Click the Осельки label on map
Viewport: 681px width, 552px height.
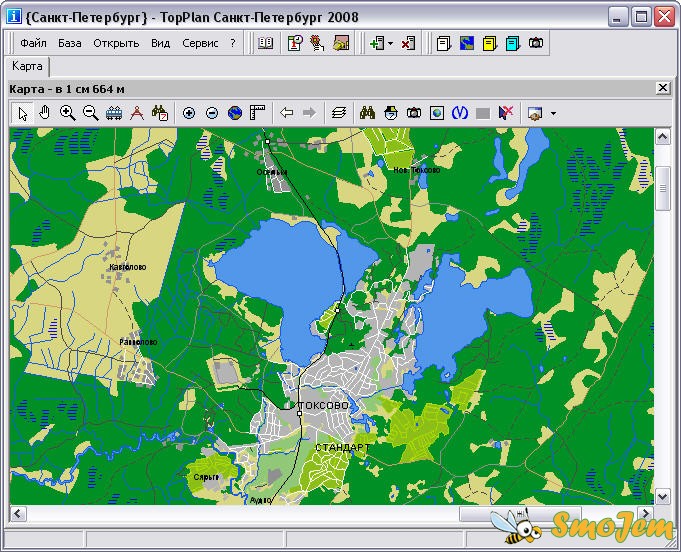tap(272, 172)
